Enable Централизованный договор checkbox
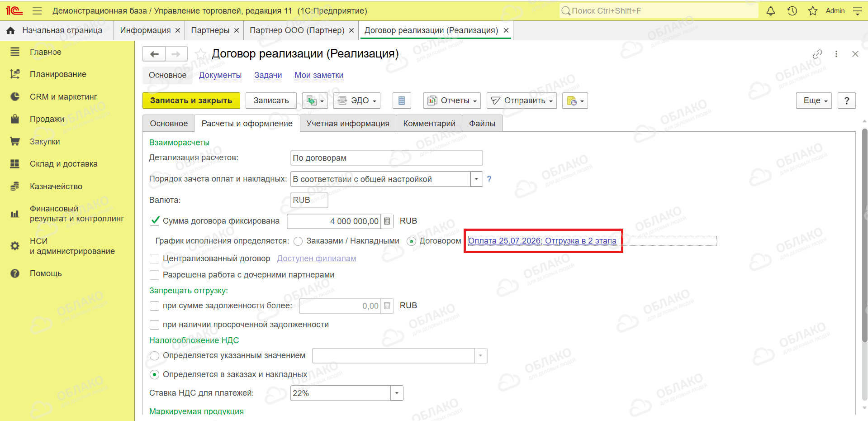The height and width of the screenshot is (421, 868). [154, 258]
